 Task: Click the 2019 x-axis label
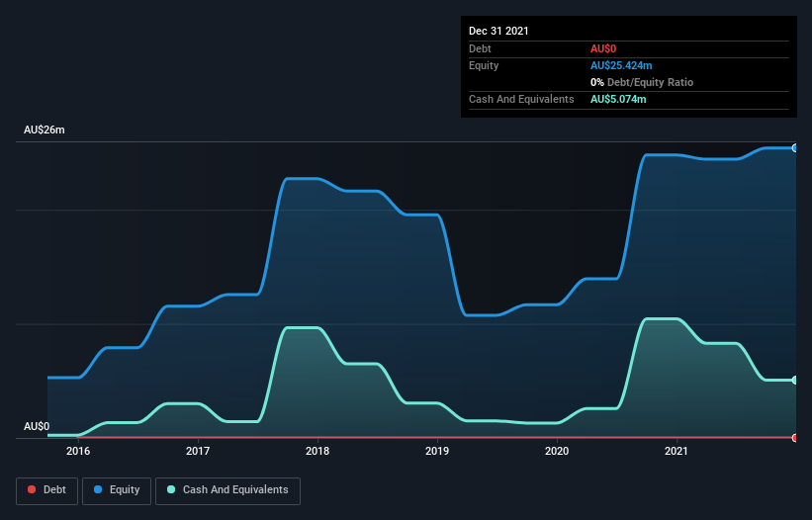pos(437,451)
